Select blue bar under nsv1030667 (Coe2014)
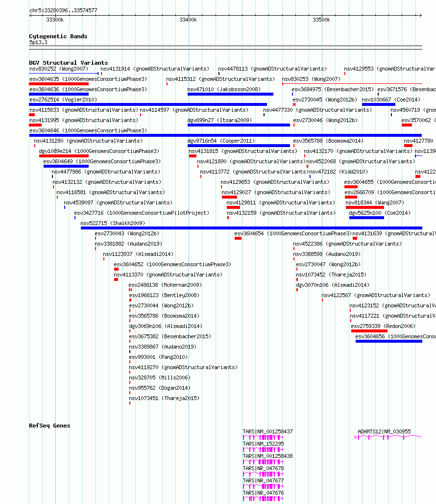Viewport: 436px width, 504px height. pos(379,104)
